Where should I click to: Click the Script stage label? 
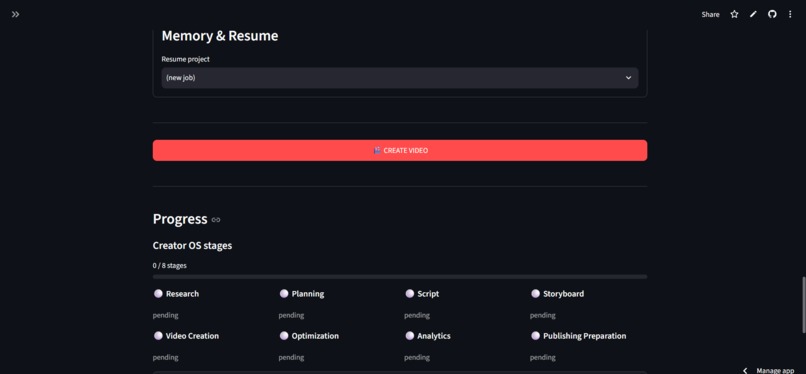coord(428,294)
